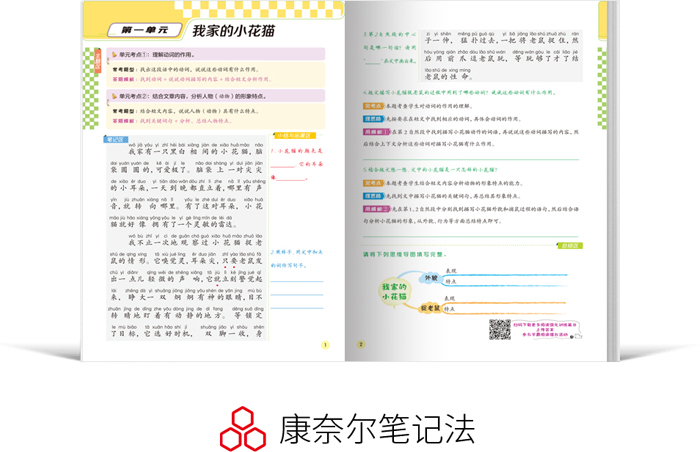Click the pinyin passage excerpt box on page 2
700x452 pixels.
502,56
